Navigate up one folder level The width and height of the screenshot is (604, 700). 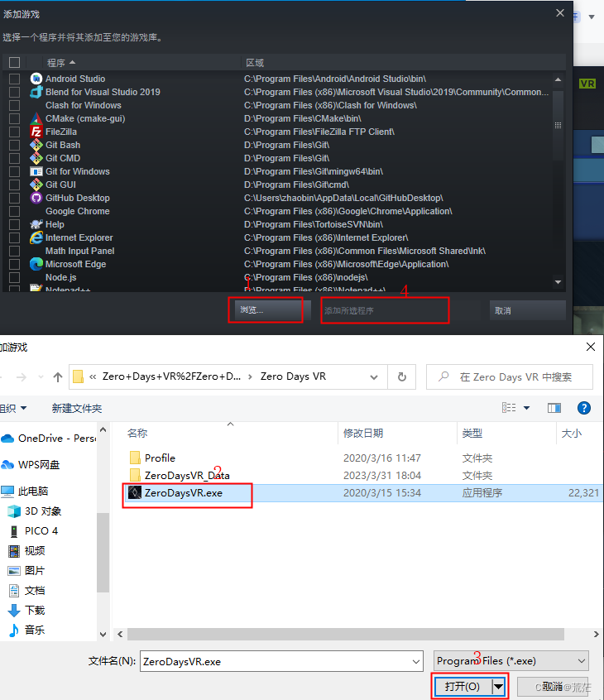point(58,377)
